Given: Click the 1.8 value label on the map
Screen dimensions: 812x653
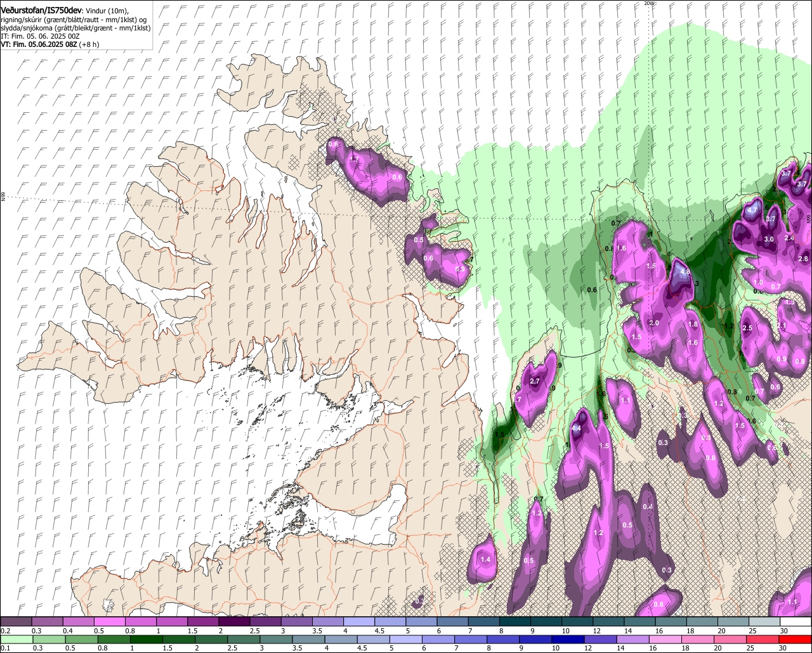Looking at the screenshot, I should tap(693, 324).
